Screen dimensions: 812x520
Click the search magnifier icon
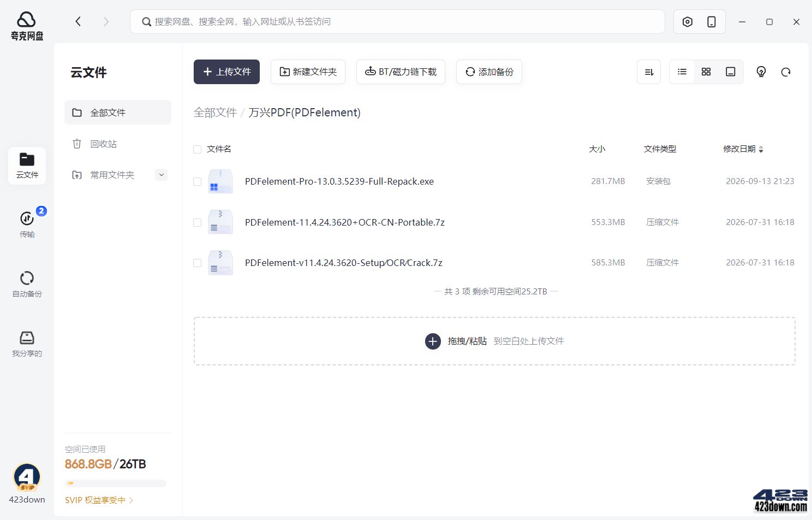coord(146,22)
